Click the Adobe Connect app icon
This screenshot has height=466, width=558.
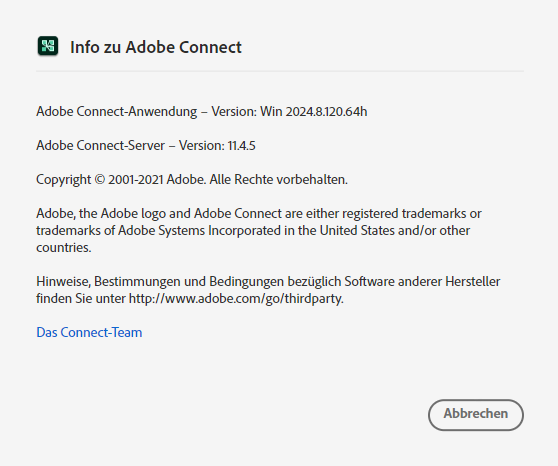[48, 46]
